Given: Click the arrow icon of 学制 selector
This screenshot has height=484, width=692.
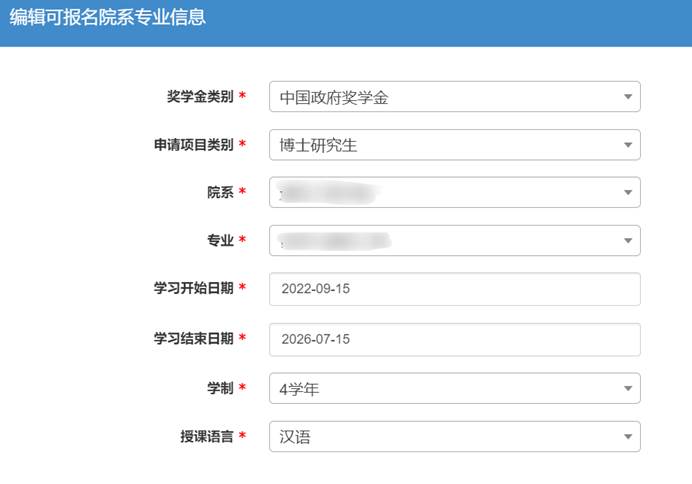Looking at the screenshot, I should point(627,388).
